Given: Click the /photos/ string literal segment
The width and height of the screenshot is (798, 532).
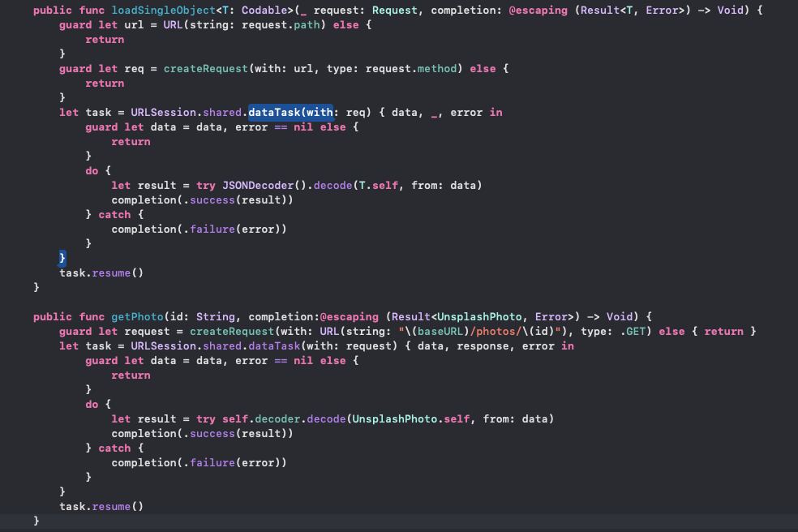Looking at the screenshot, I should pyautogui.click(x=496, y=332).
